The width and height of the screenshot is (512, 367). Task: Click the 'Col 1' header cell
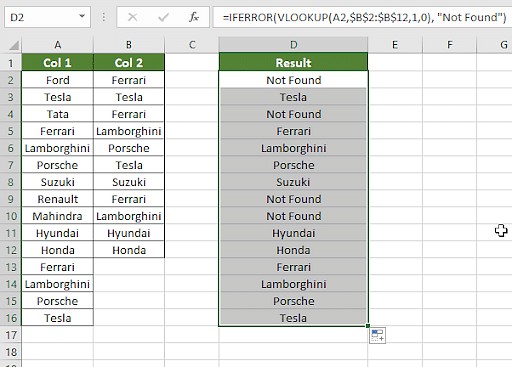point(57,63)
